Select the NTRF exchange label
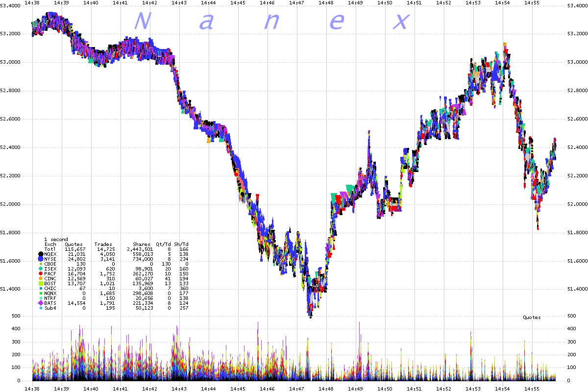Screen dimensions: 588x392 (50, 298)
